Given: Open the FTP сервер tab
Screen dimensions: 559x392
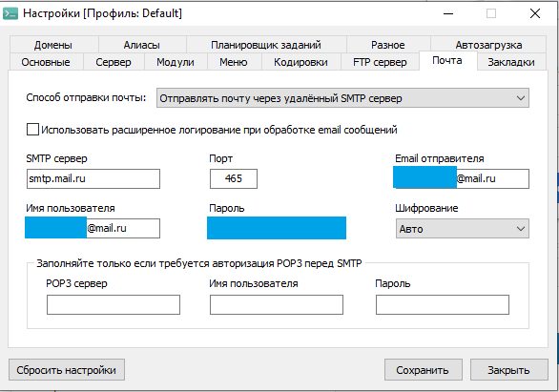Looking at the screenshot, I should coord(380,62).
